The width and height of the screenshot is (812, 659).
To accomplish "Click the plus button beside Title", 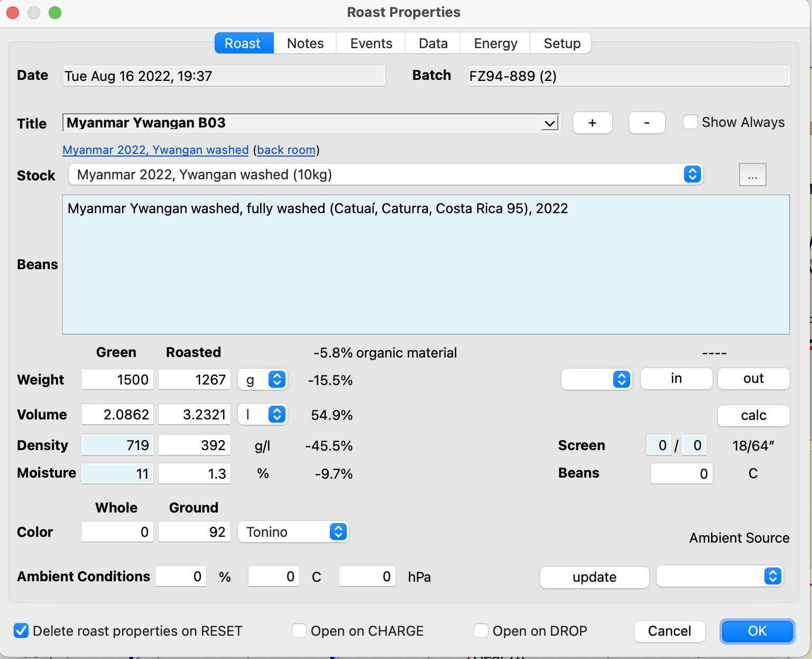I will tap(592, 123).
